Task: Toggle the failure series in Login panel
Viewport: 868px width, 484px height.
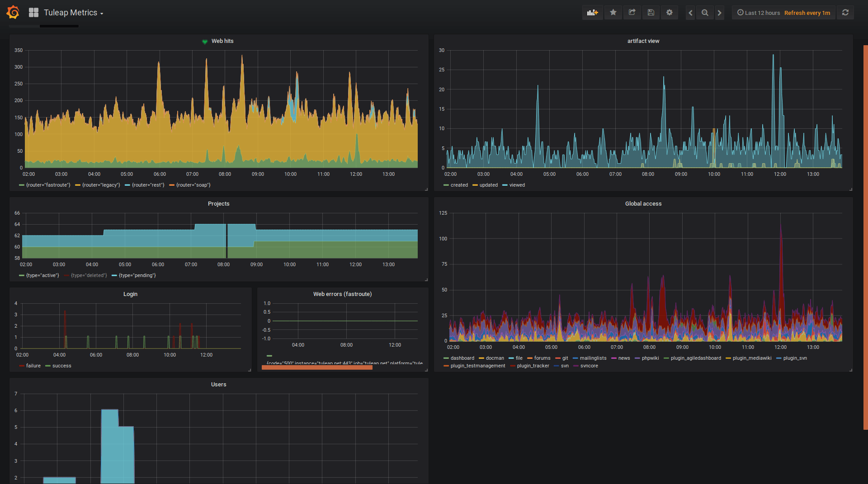Action: 33,366
